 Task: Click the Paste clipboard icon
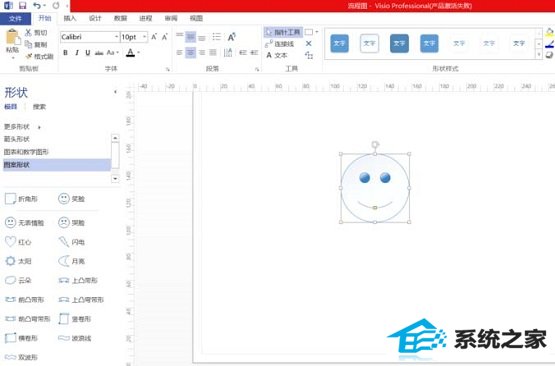(12, 41)
